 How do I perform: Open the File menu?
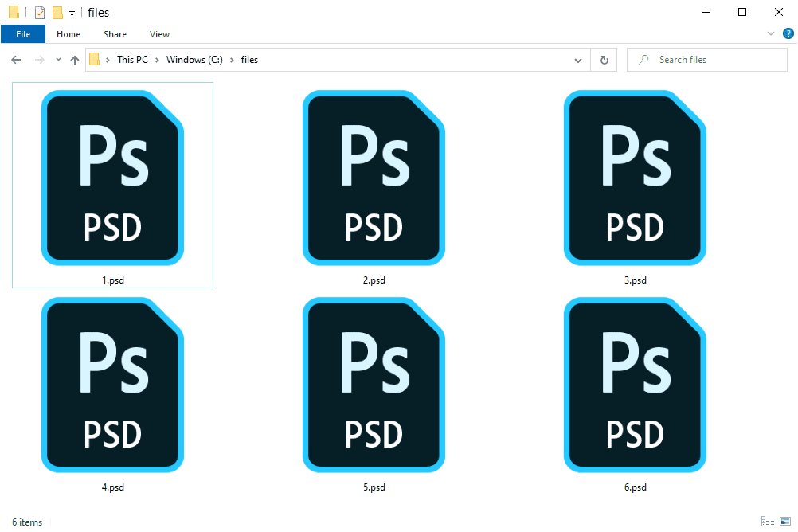(x=23, y=34)
